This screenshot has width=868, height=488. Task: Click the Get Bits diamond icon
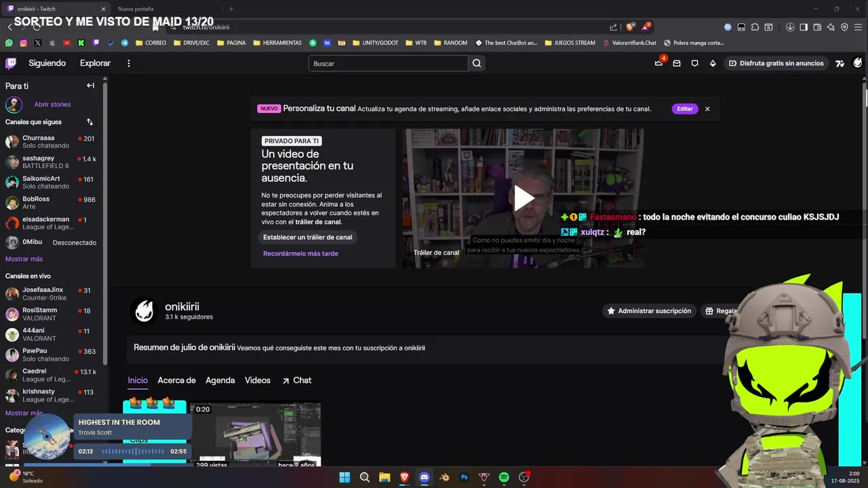click(713, 63)
